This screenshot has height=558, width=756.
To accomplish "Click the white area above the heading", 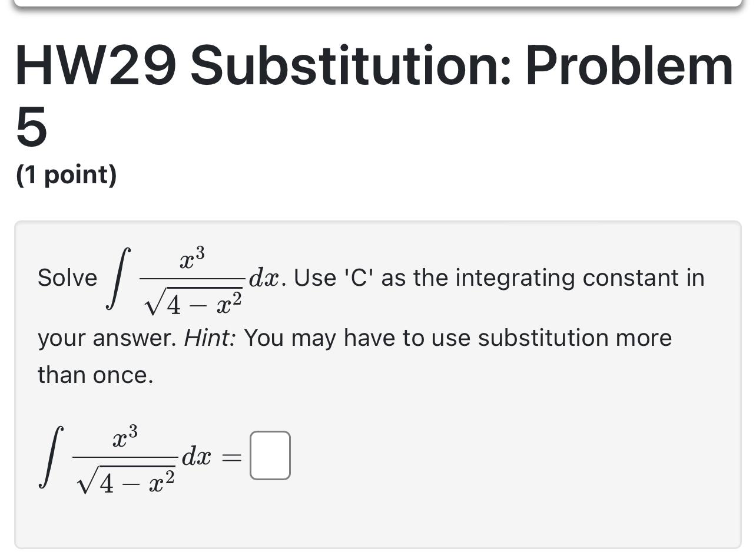I will [x=377, y=24].
